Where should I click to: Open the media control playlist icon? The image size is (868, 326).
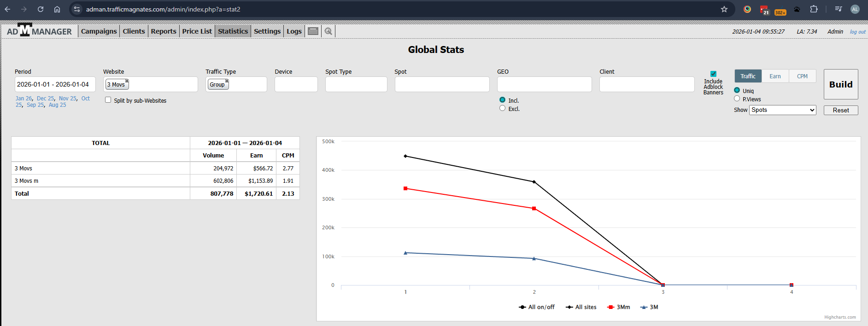click(x=839, y=9)
